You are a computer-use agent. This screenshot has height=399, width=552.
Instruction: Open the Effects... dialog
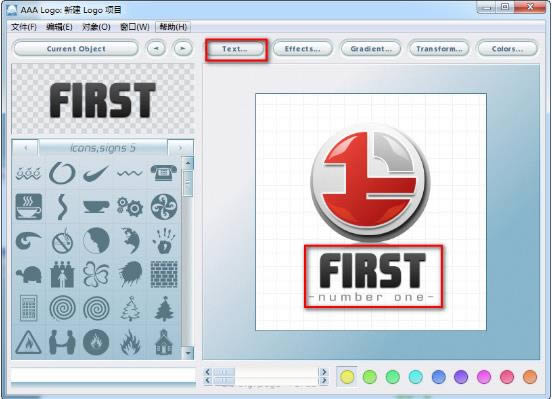click(302, 49)
